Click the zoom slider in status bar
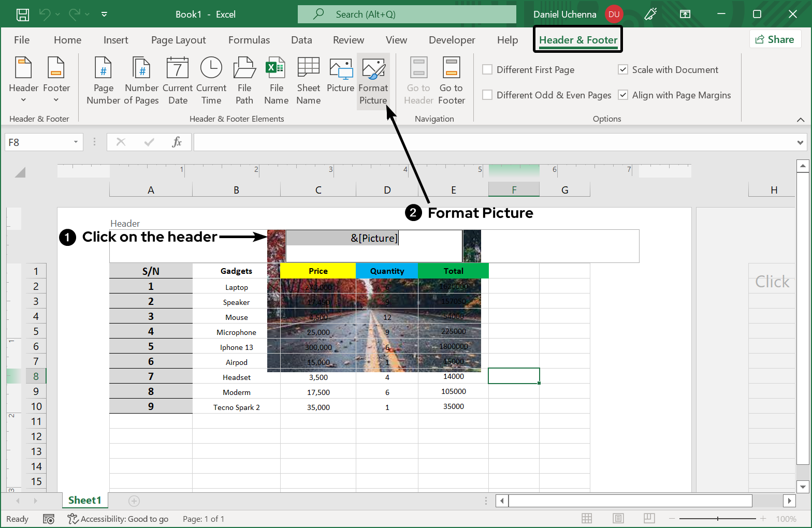Image resolution: width=812 pixels, height=528 pixels. (717, 519)
